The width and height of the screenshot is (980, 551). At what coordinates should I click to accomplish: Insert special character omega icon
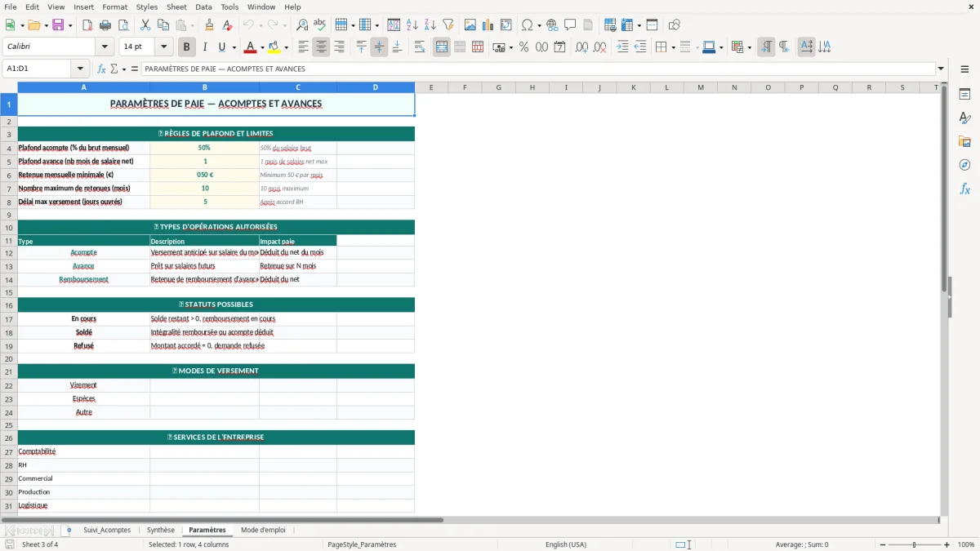[527, 25]
